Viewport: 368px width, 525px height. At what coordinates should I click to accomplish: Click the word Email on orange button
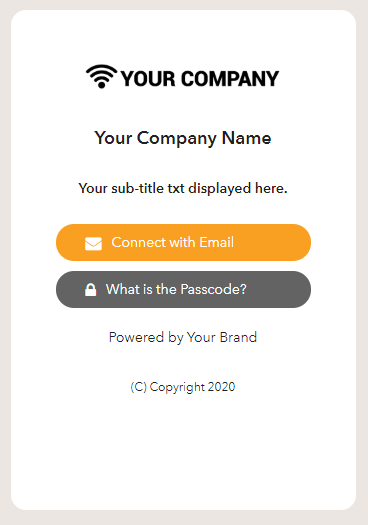pyautogui.click(x=216, y=242)
